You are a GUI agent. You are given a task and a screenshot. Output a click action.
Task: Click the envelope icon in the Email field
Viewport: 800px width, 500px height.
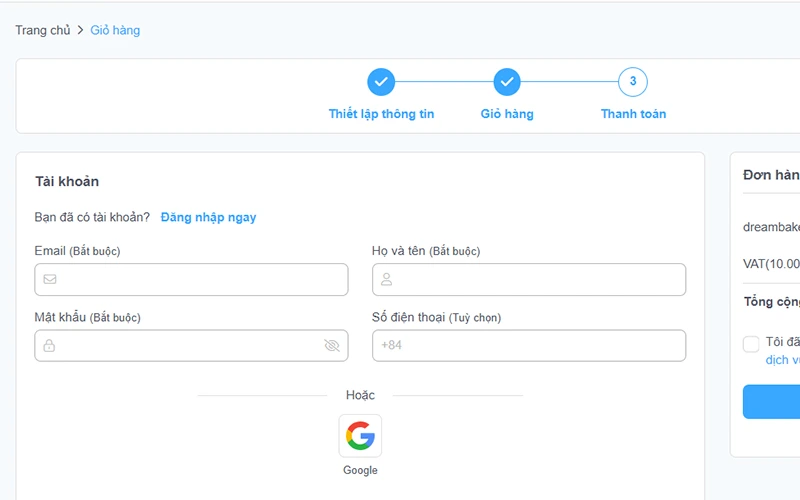tap(50, 279)
